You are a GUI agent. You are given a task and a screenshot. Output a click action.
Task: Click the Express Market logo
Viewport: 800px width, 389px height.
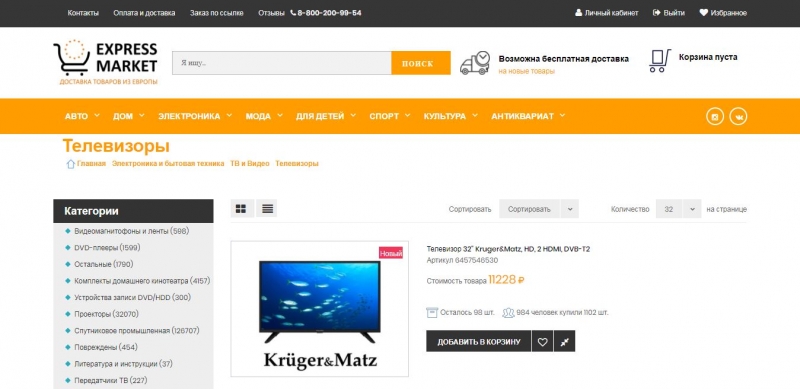pyautogui.click(x=106, y=61)
